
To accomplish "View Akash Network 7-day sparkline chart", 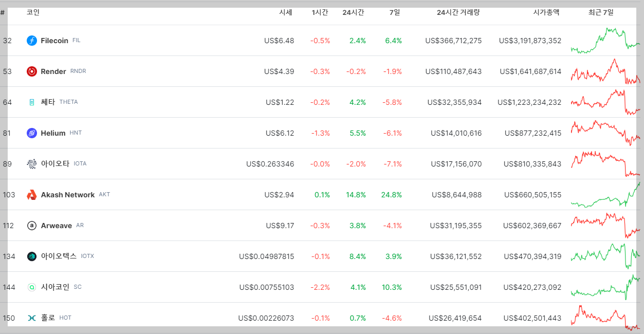I will (605, 195).
